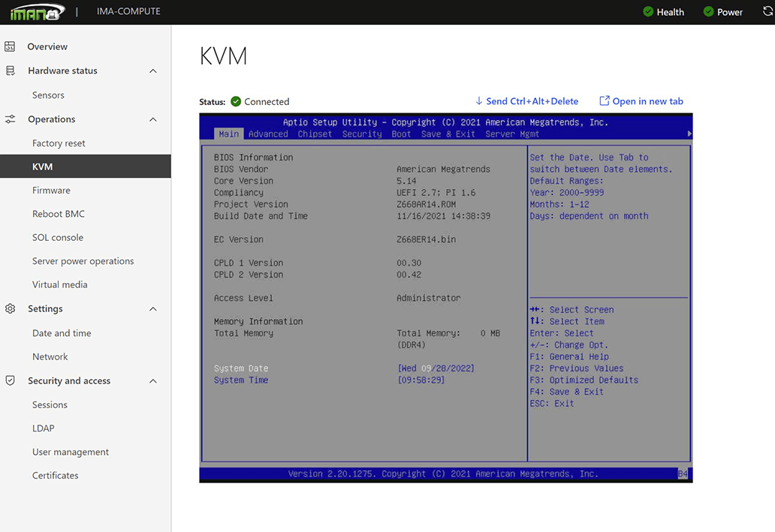Switch to BIOS Boot tab
775x532 pixels.
(x=401, y=134)
